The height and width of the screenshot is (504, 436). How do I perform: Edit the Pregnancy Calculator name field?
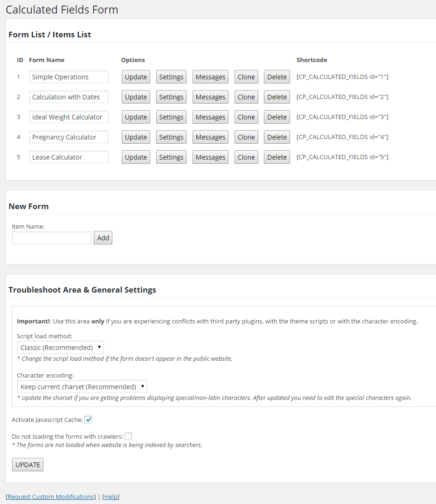(69, 137)
